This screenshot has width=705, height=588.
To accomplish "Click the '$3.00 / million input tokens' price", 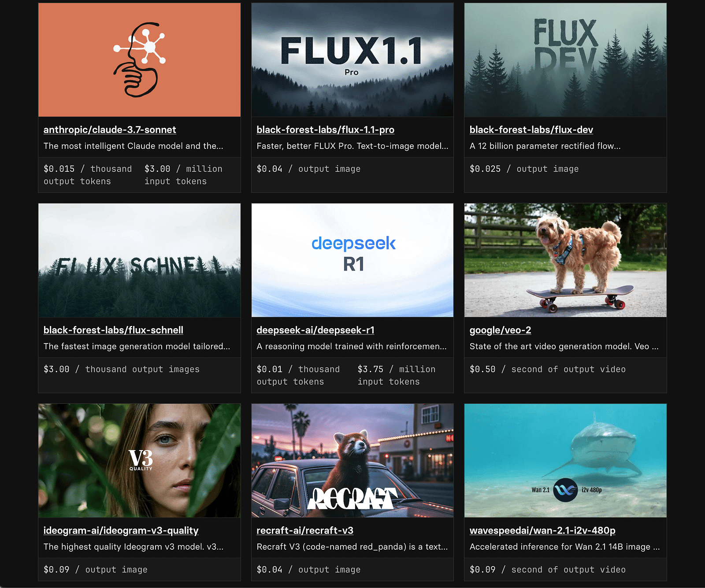I will coord(183,175).
